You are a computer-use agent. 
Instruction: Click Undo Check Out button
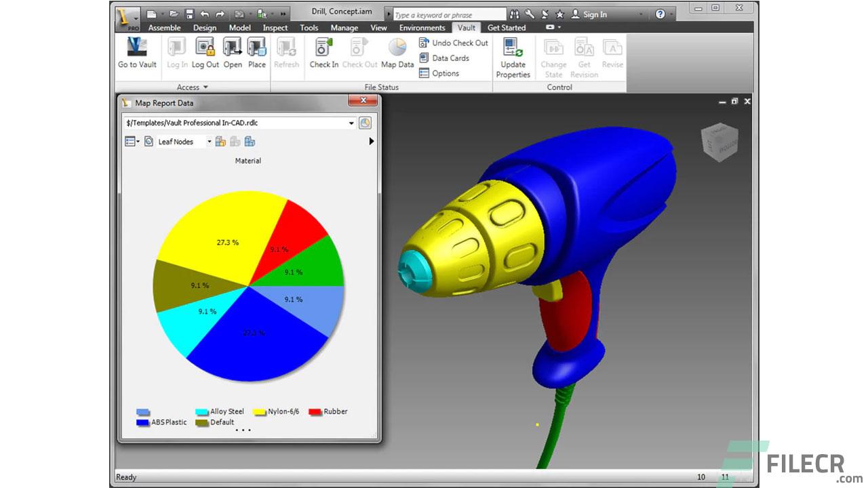pos(453,43)
